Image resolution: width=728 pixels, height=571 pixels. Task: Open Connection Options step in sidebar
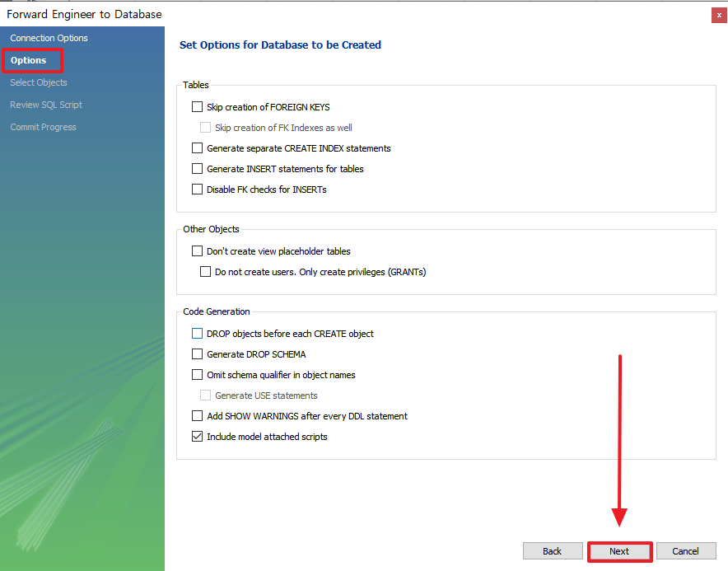(x=49, y=38)
